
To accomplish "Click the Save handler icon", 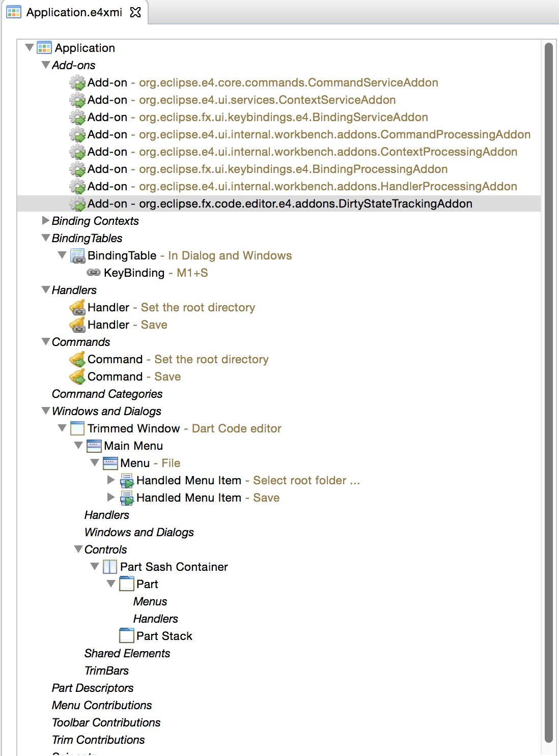I will [x=77, y=325].
